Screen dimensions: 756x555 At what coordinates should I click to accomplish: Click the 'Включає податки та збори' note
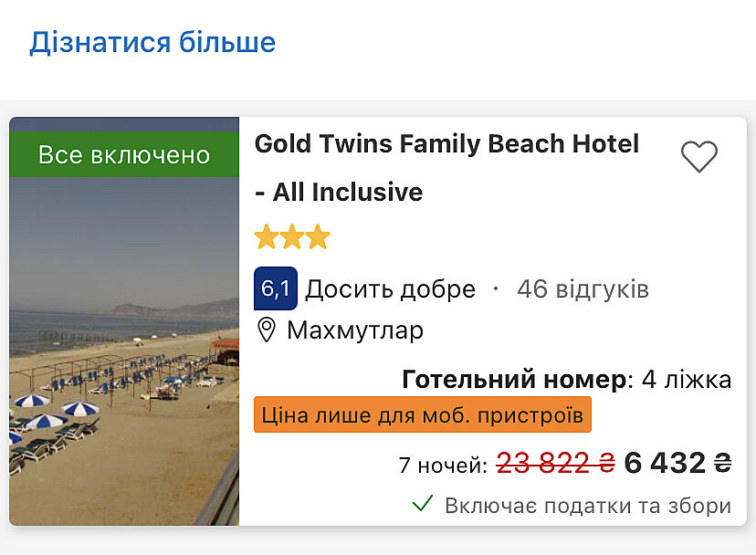(x=588, y=505)
